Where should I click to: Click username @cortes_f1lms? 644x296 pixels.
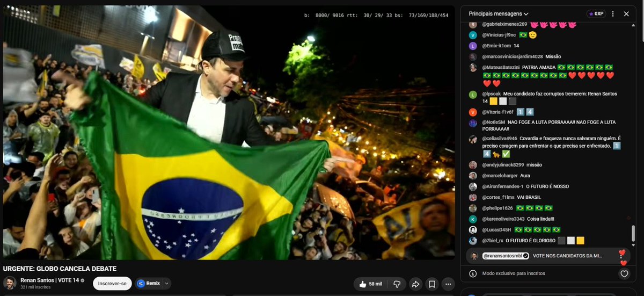[498, 197]
